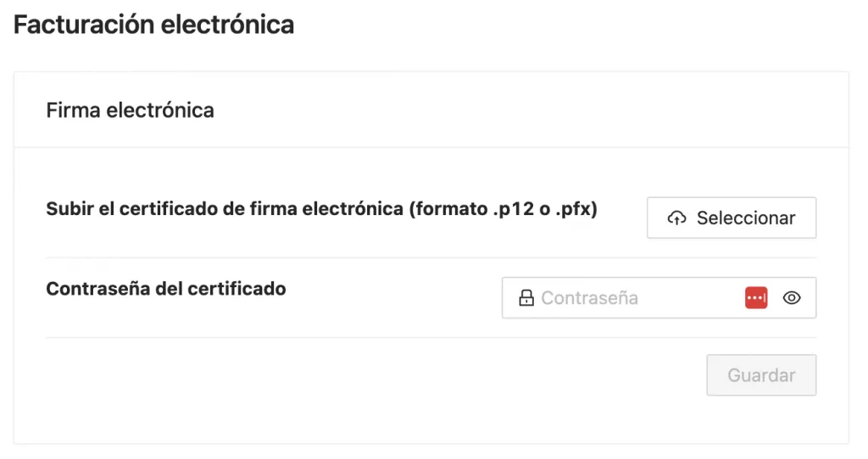Click the Seleccionar button to choose certificate

click(x=732, y=218)
